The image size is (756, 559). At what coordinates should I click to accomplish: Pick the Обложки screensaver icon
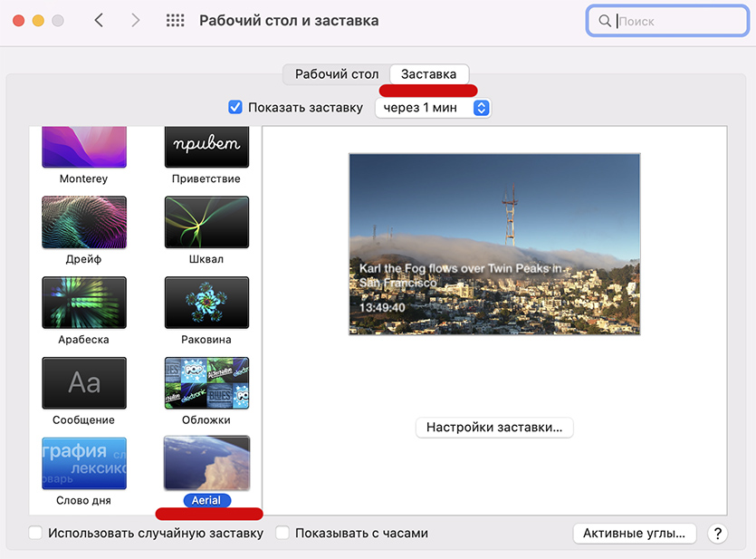(x=206, y=382)
